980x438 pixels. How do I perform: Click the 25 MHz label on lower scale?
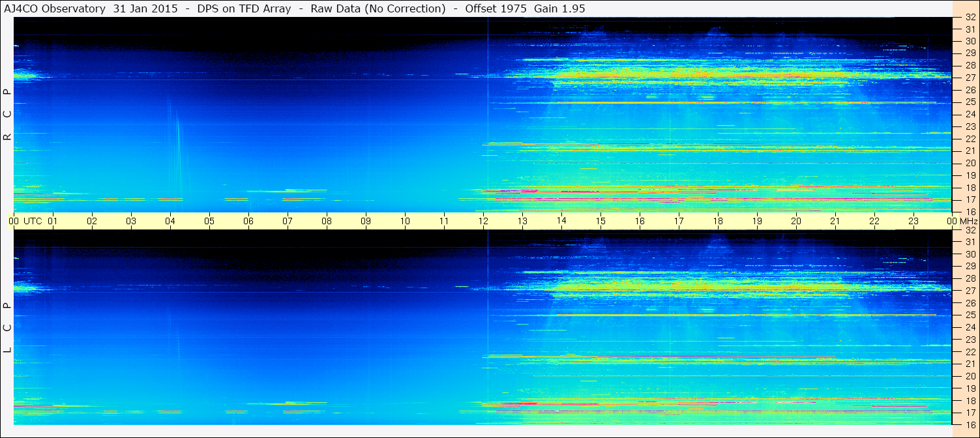970,315
